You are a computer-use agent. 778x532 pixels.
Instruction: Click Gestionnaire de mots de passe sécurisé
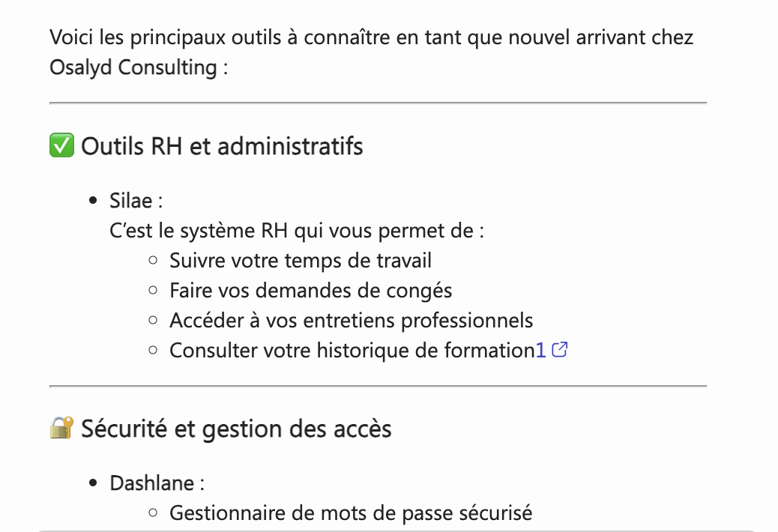click(x=351, y=513)
